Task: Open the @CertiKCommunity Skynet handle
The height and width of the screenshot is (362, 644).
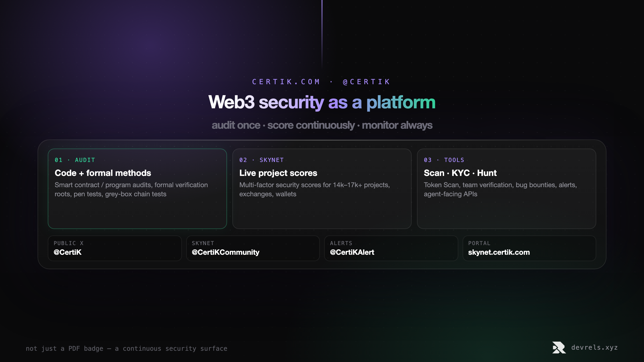Action: click(226, 252)
